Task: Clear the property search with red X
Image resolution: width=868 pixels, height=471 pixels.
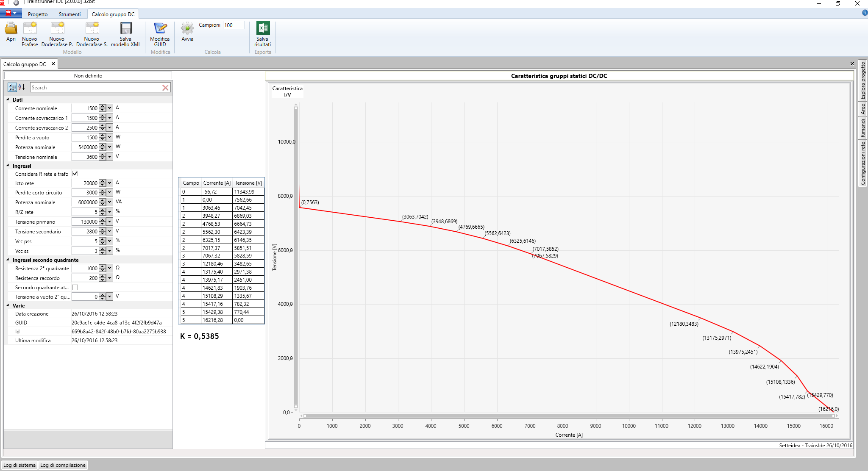Action: (x=165, y=88)
